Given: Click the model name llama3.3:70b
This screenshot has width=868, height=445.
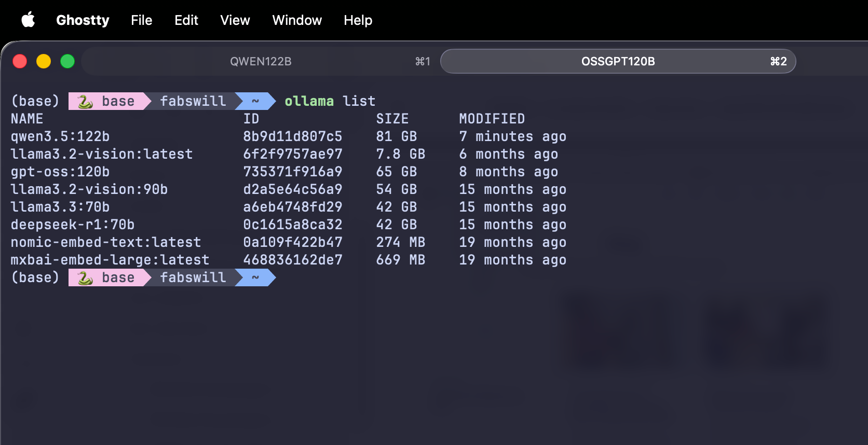Looking at the screenshot, I should (x=60, y=207).
